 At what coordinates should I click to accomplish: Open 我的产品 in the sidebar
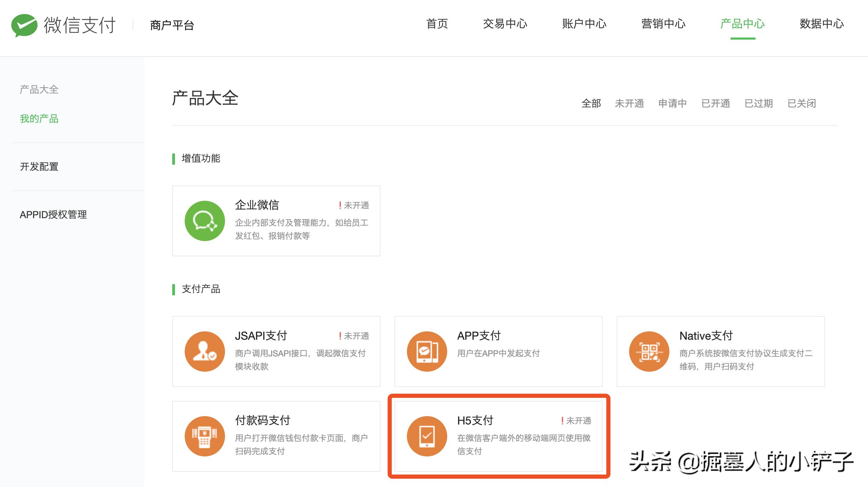39,119
